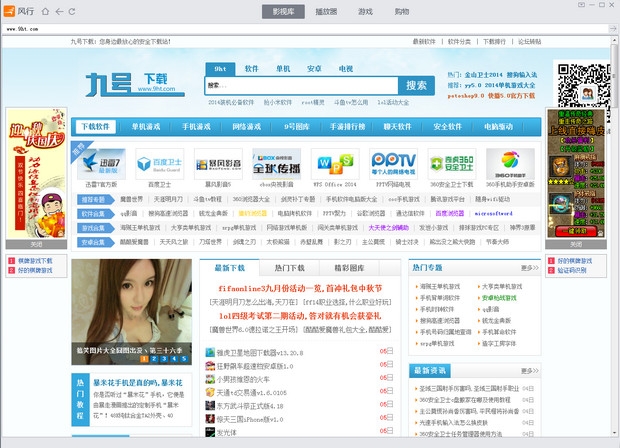Click the CBox (央视影音) player icon
The image size is (620, 448).
(275, 163)
